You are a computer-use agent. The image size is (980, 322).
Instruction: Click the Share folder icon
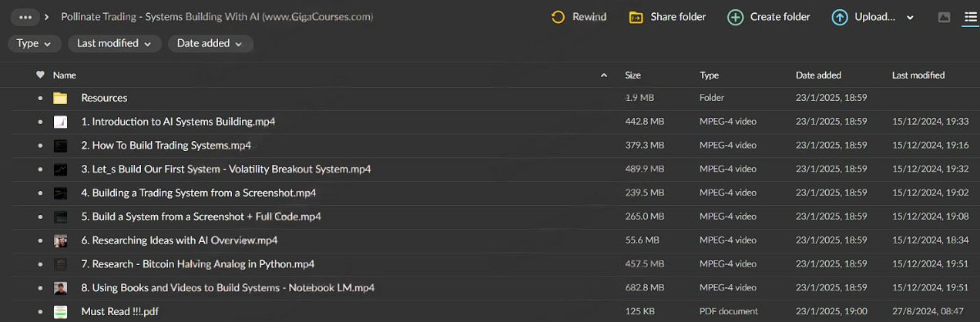coord(636,17)
